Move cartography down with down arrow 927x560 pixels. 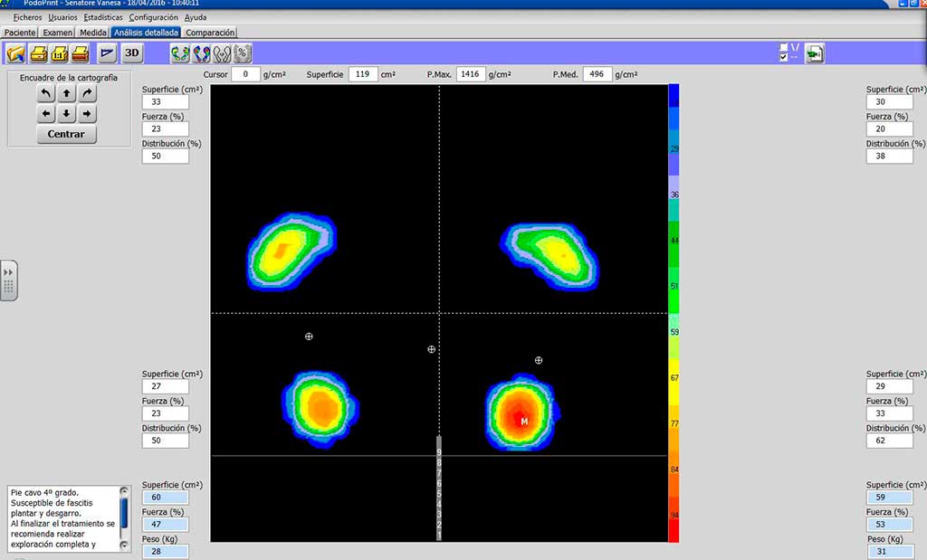tap(66, 114)
